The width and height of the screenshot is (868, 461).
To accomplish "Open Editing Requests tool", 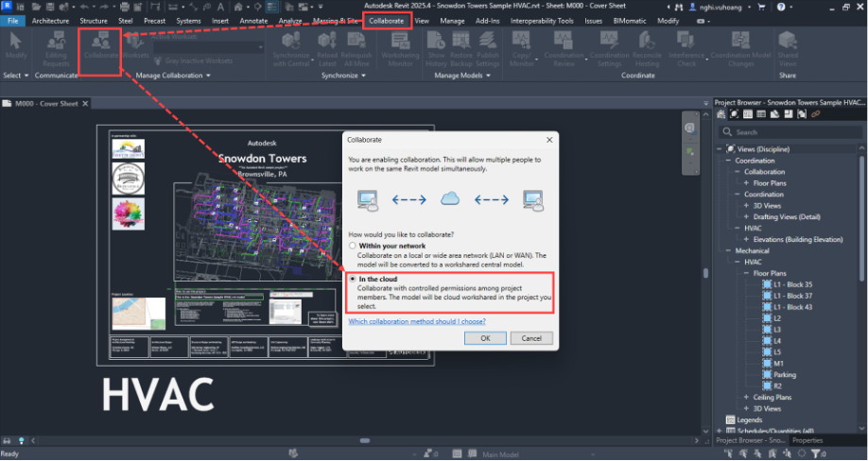I will (x=56, y=48).
